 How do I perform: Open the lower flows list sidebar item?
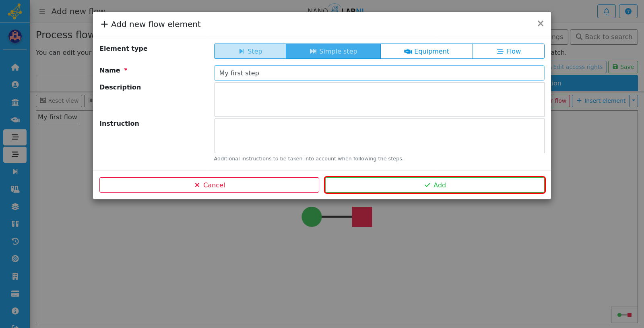15,155
